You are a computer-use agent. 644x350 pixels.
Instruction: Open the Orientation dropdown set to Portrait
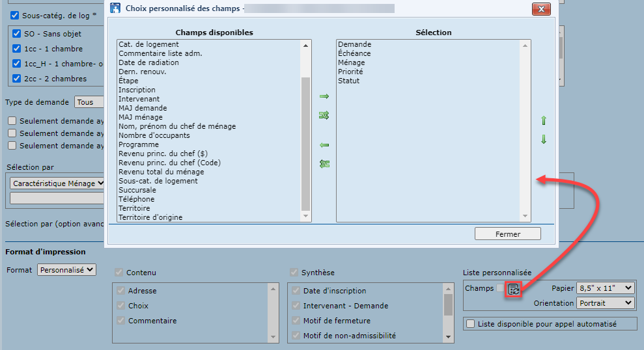pyautogui.click(x=605, y=303)
